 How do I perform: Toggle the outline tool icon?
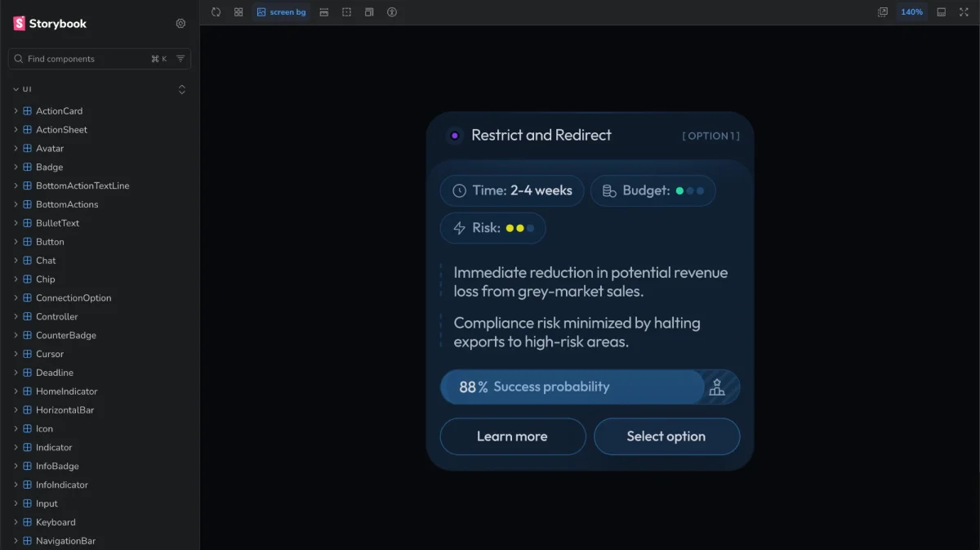(x=347, y=12)
